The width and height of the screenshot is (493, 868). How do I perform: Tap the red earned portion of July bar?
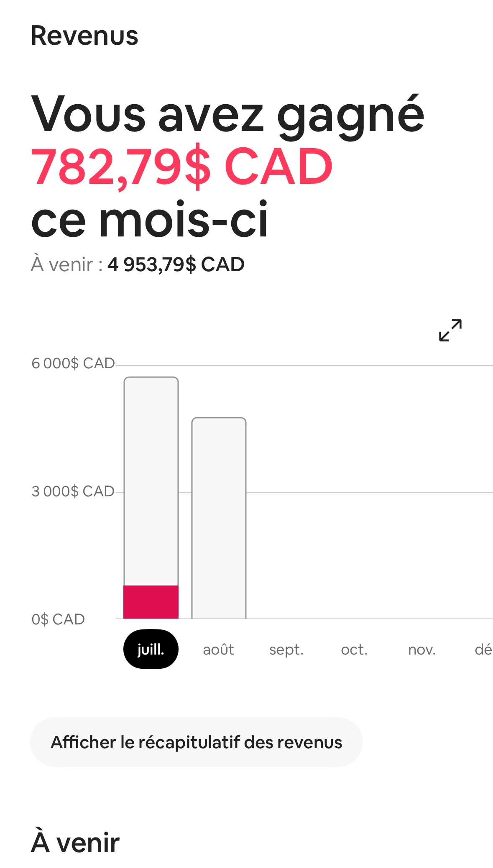pos(151,602)
